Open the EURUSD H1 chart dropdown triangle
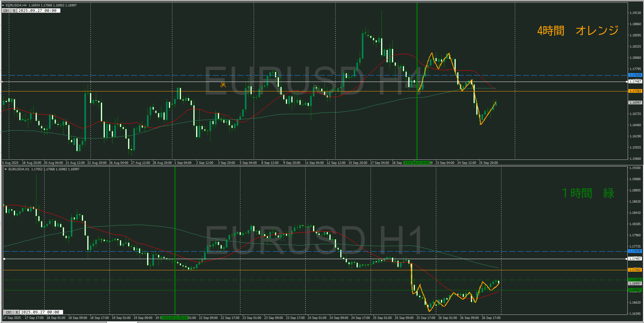The width and height of the screenshot is (644, 323). [5, 169]
